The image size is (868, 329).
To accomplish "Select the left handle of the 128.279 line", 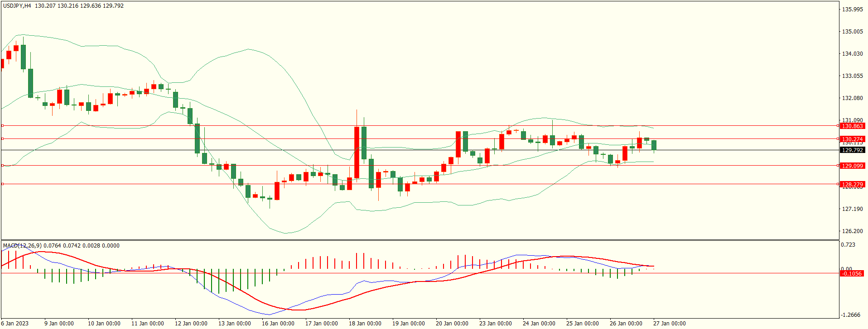I will point(2,184).
